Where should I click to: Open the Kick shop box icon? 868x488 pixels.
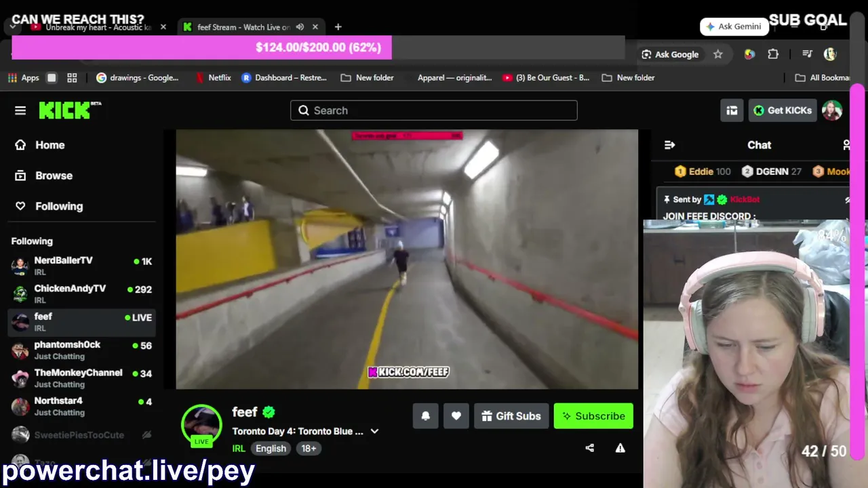click(x=732, y=110)
